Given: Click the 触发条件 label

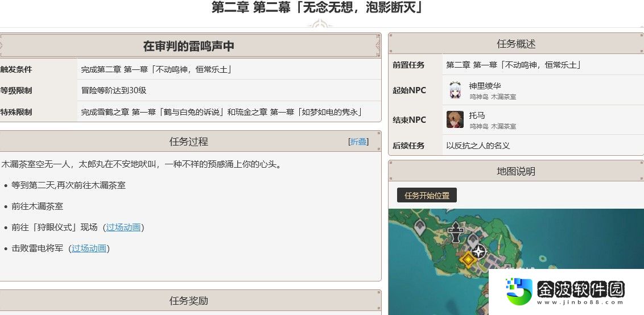Looking at the screenshot, I should coord(16,69).
